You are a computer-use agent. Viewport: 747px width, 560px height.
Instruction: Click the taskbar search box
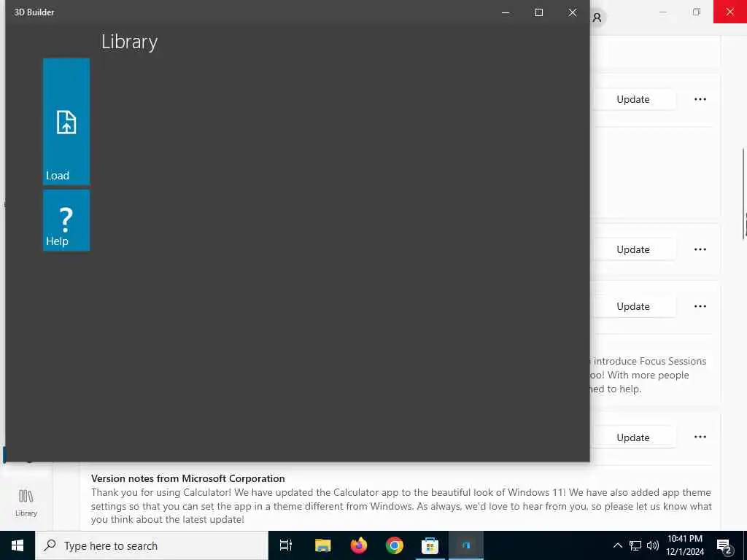tap(152, 545)
